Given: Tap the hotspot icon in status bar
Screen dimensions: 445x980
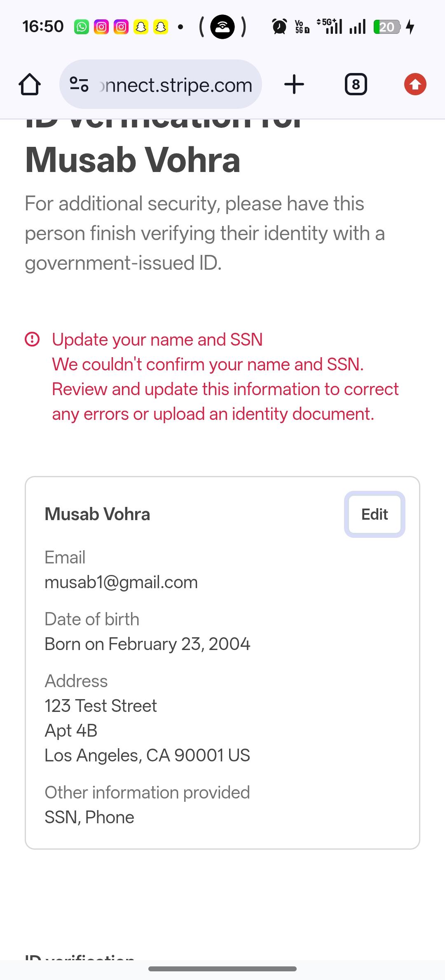Looking at the screenshot, I should (x=222, y=27).
